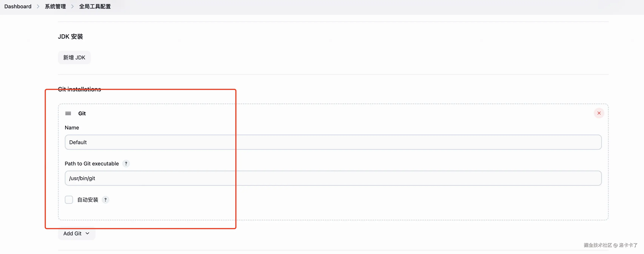Grab the Git entry drag handle
Image resolution: width=644 pixels, height=254 pixels.
(x=68, y=113)
